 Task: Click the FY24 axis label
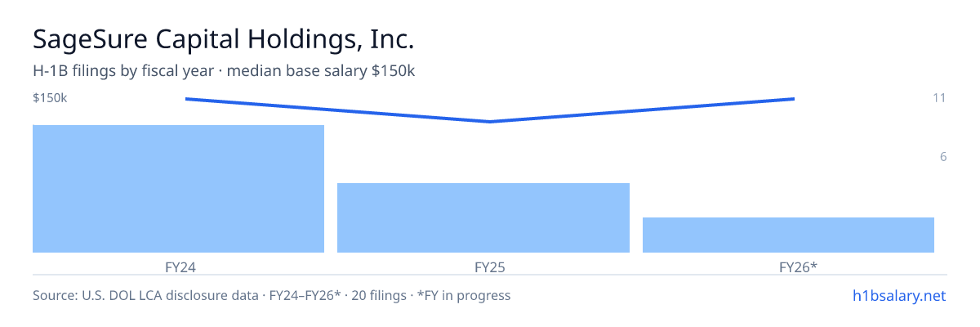click(179, 267)
